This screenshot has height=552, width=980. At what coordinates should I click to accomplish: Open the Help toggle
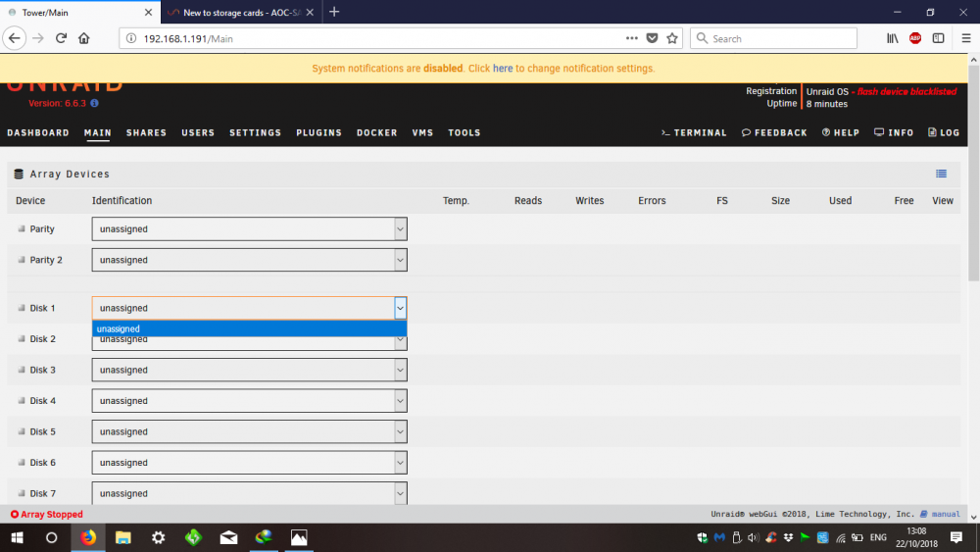pos(841,132)
